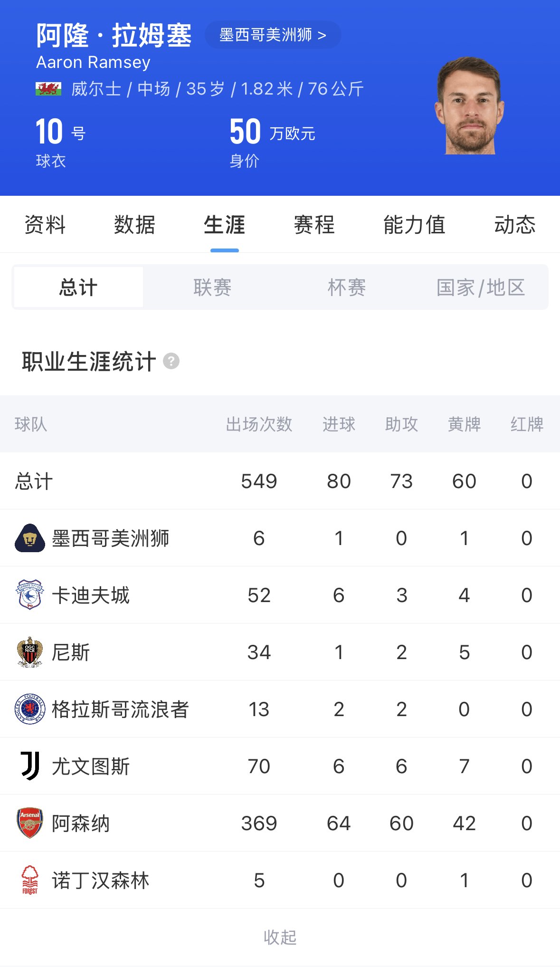Click the OGC Nice club crest
The image size is (560, 967).
tap(30, 652)
